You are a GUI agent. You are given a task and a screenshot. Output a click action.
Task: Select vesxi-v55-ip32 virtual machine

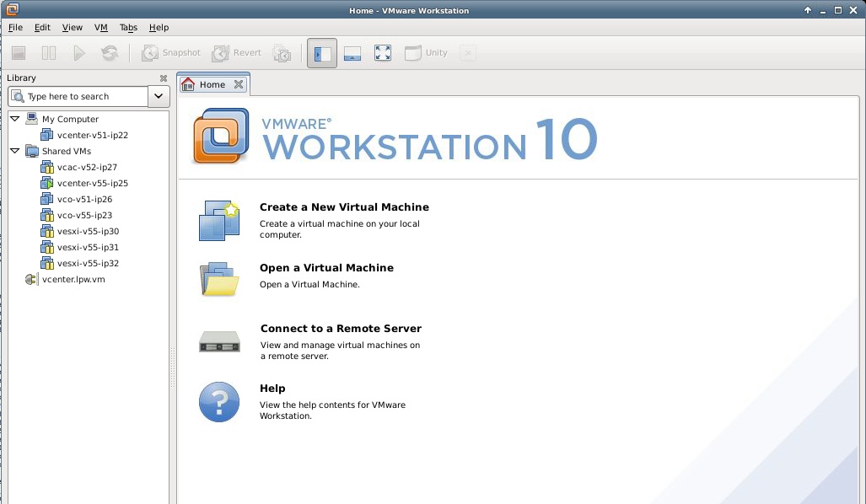[x=88, y=263]
